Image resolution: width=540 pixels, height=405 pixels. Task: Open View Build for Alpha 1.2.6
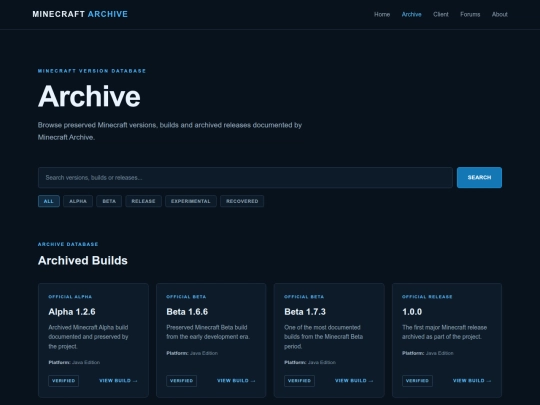coord(118,381)
